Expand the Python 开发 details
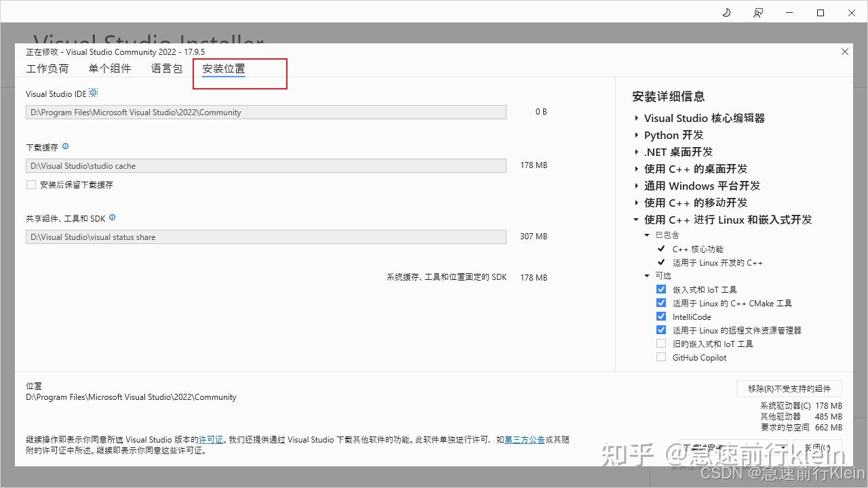Image resolution: width=868 pixels, height=488 pixels. coord(635,135)
